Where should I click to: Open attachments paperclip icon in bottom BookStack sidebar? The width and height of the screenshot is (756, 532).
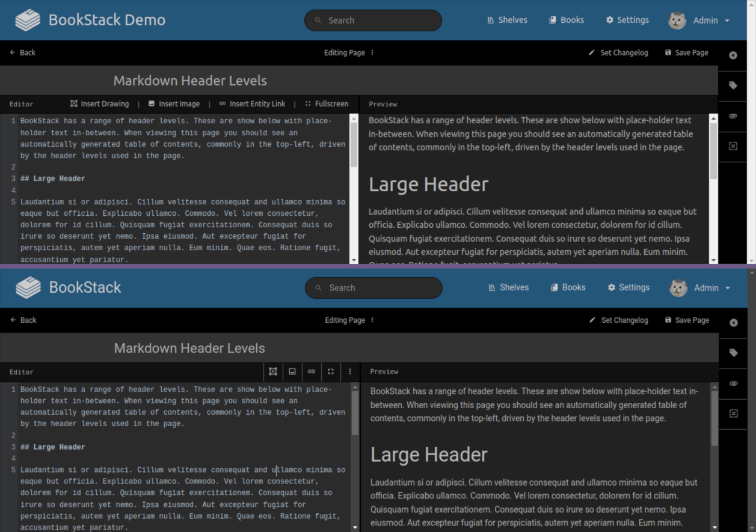coord(733,384)
